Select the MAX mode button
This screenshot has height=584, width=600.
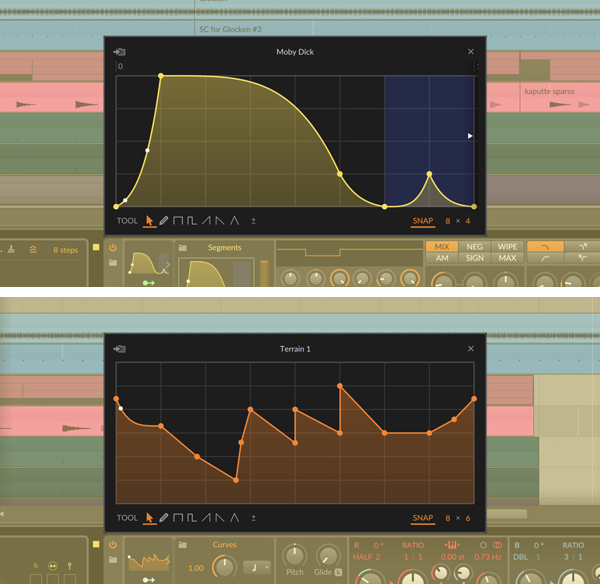point(507,258)
